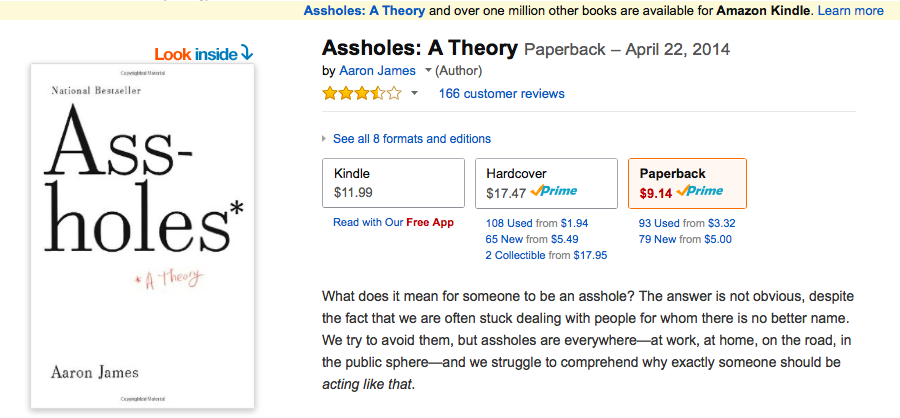
Task: Click the Prime logo on Paperback
Action: (700, 191)
